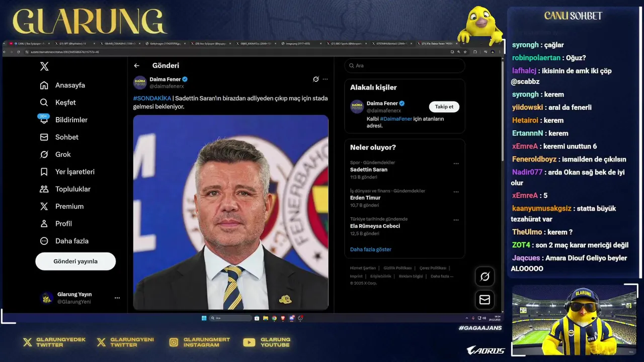The height and width of the screenshot is (362, 644).
Task: Click Daima Fener name on the post
Action: [165, 79]
